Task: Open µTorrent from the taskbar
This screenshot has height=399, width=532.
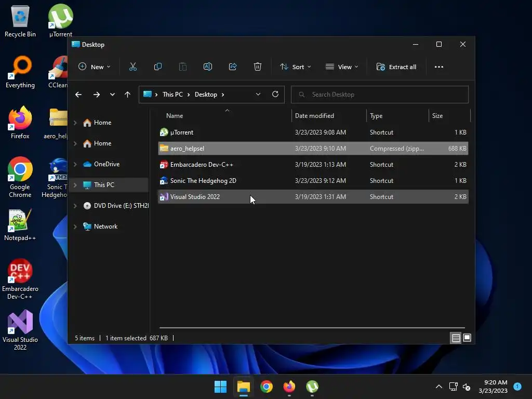Action: pyautogui.click(x=312, y=387)
